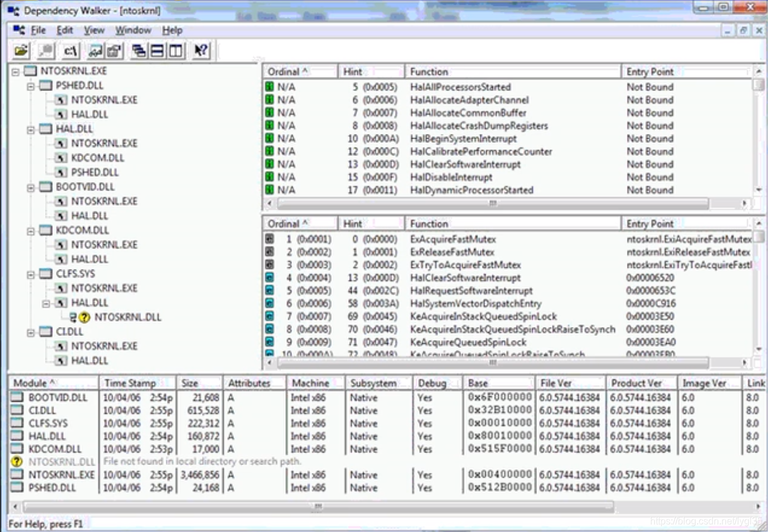The height and width of the screenshot is (532, 768).
Task: Collapse the KDCOM.DLL tree node
Action: [31, 231]
